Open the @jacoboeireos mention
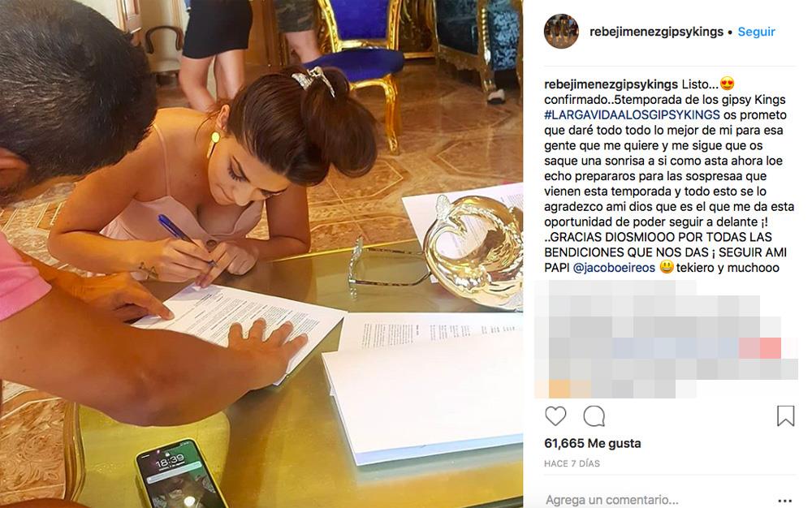Screen dimensions: 812x508 click(614, 268)
